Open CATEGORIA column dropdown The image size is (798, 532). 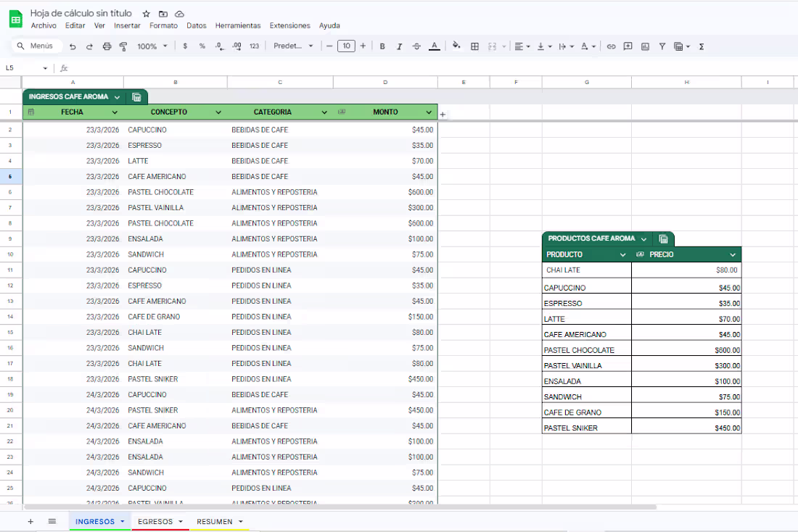tap(324, 112)
